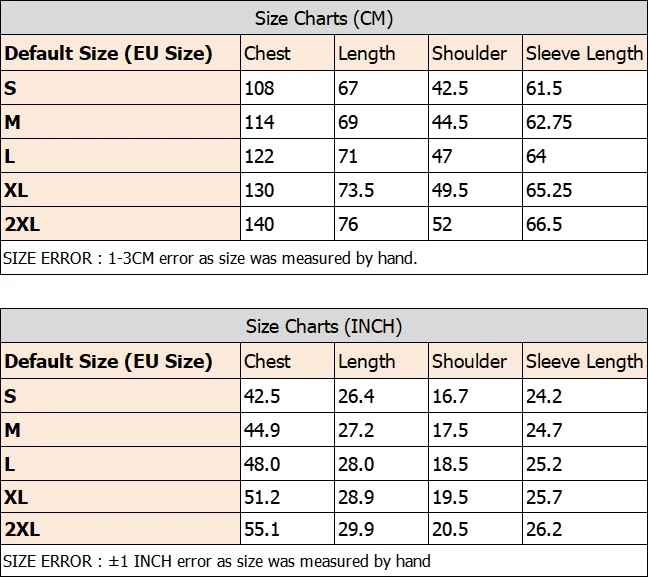The height and width of the screenshot is (577, 648).
Task: Click chest value 48.0 for size L
Action: 262,464
